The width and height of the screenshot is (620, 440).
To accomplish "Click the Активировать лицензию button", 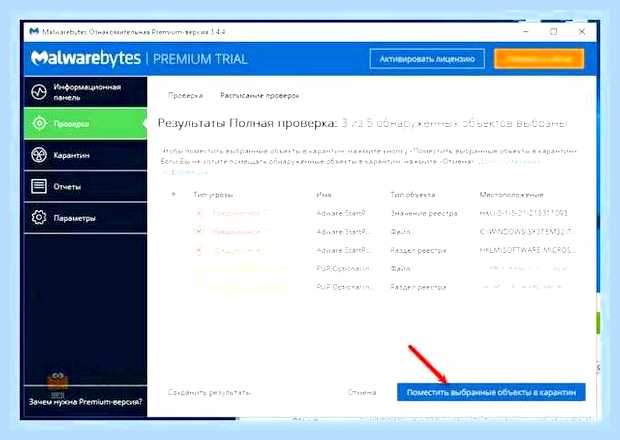I will [427, 59].
